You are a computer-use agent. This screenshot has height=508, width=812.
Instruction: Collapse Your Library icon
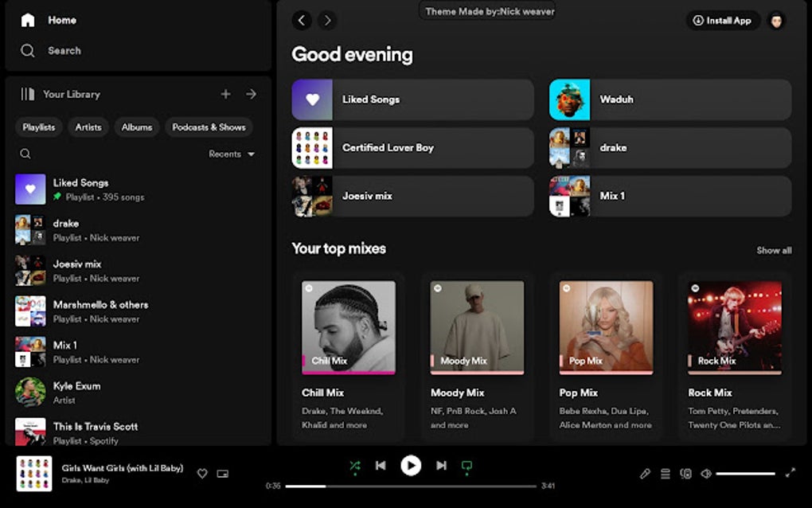tap(27, 94)
